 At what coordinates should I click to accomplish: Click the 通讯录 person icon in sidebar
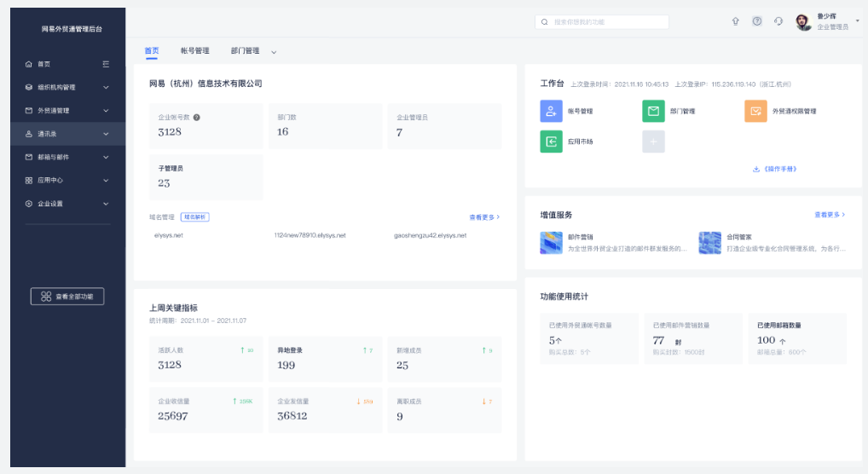29,134
